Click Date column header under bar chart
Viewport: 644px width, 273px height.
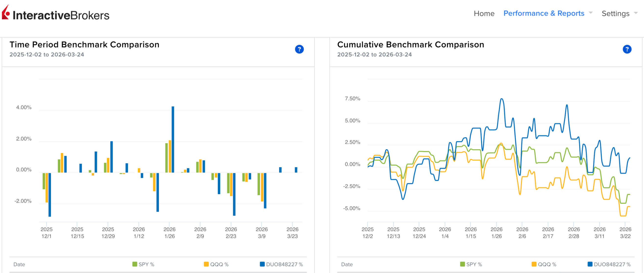[19, 264]
